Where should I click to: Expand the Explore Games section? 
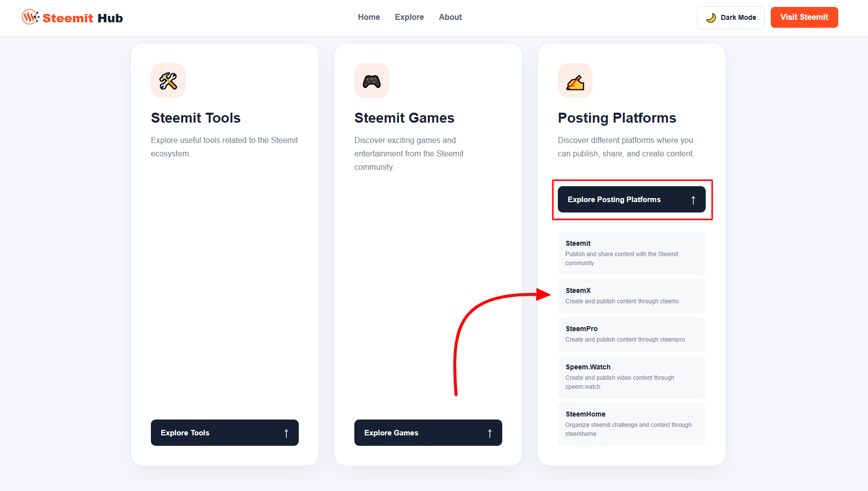coord(428,433)
